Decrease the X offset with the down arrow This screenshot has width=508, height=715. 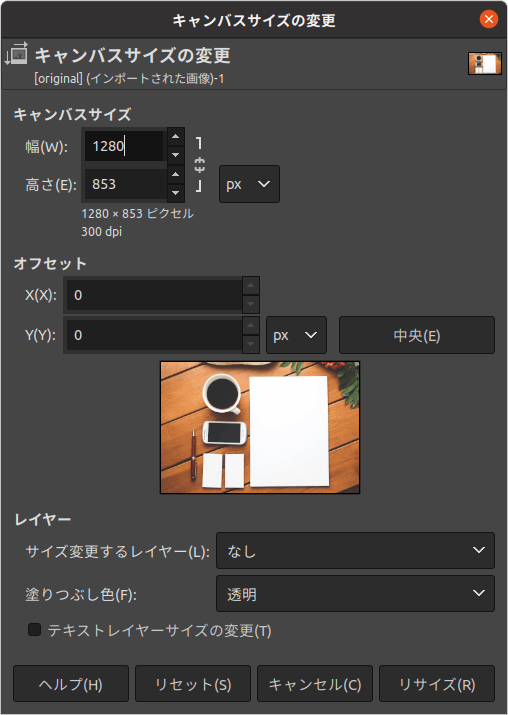(251, 305)
